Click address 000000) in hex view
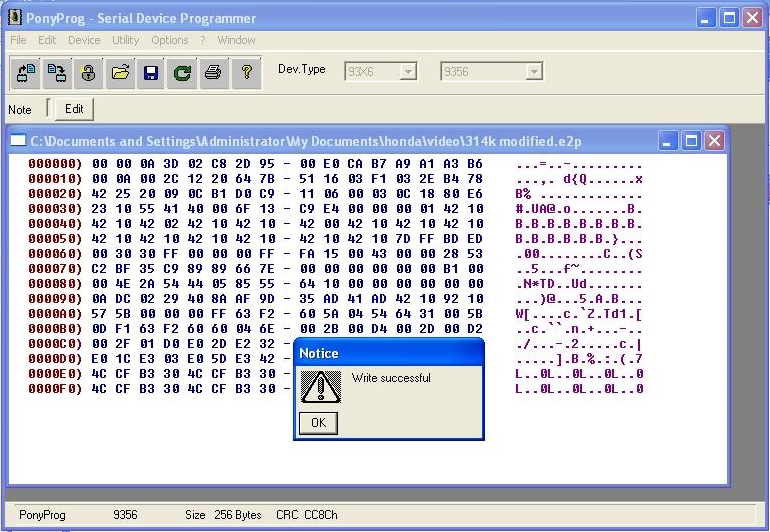The image size is (770, 532). coord(55,164)
